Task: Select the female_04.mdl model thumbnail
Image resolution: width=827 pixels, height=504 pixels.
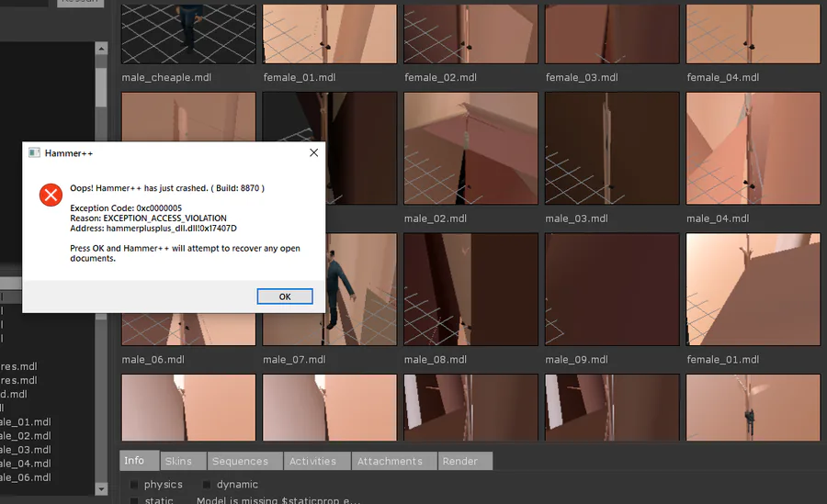Action: [753, 34]
